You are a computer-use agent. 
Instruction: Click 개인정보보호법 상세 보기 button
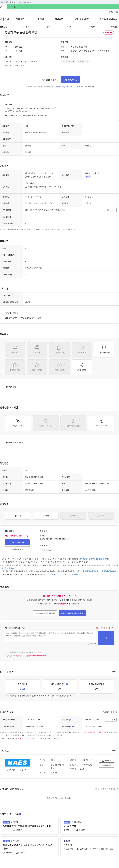45,613
